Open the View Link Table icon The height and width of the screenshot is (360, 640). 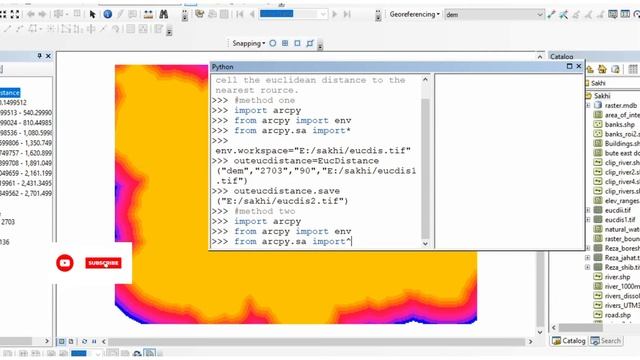[x=625, y=14]
